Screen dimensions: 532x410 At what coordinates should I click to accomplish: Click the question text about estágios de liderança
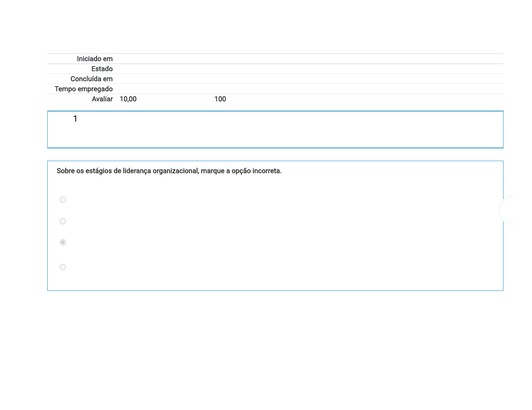[x=169, y=171]
